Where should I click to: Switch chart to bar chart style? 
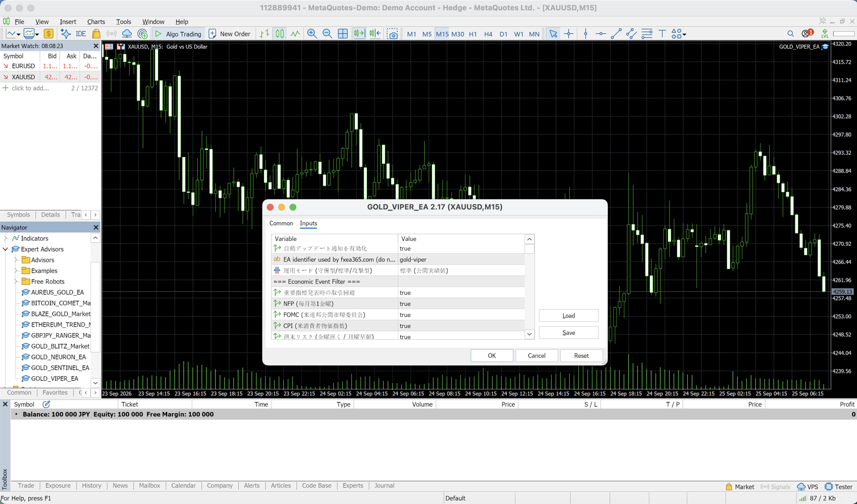[265, 34]
